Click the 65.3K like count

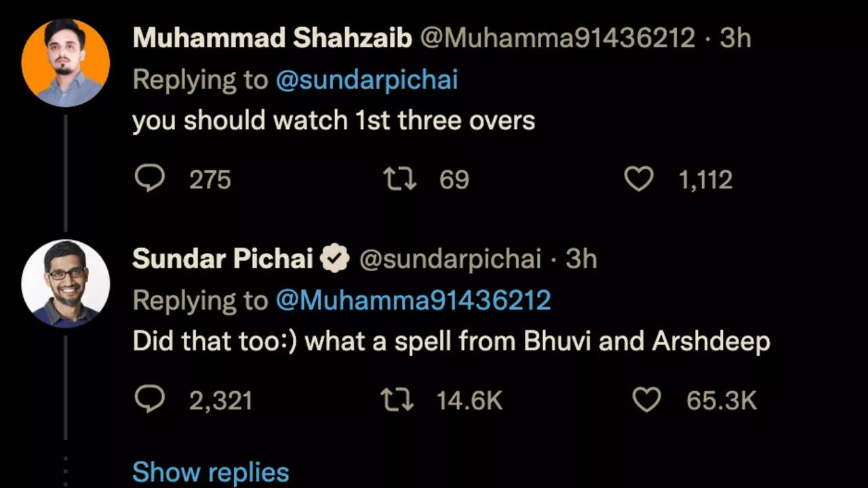(721, 400)
